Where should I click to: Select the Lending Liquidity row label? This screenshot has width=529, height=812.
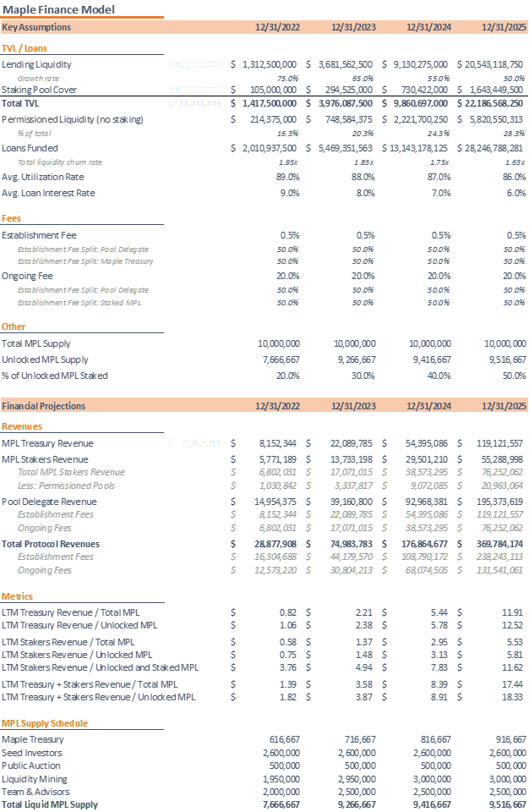(36, 64)
